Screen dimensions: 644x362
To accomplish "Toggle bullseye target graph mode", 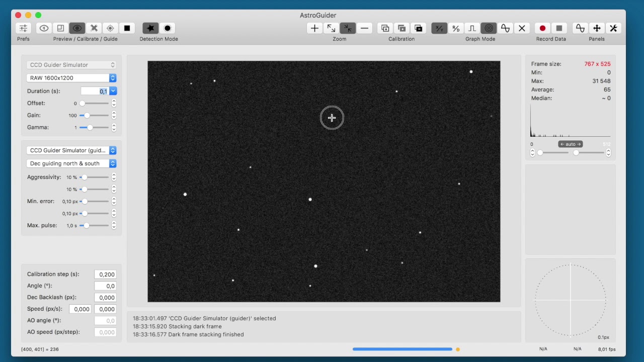I will click(489, 28).
